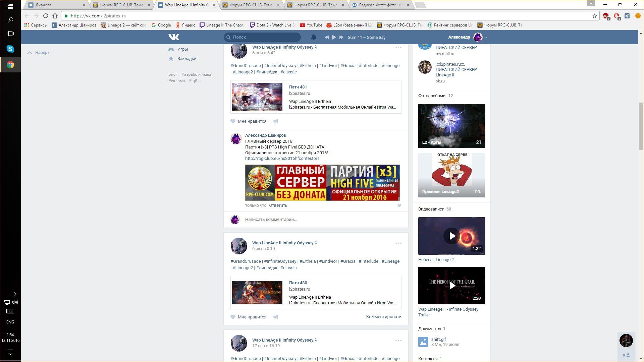Open Skype from the taskbar

[10, 49]
